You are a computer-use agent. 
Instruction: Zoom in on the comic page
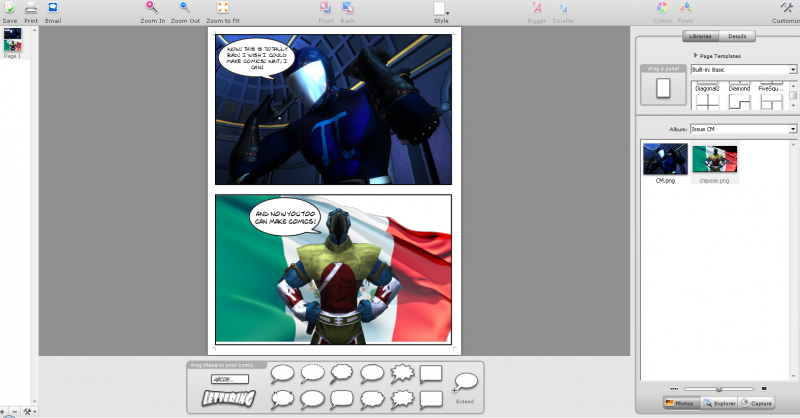(153, 12)
